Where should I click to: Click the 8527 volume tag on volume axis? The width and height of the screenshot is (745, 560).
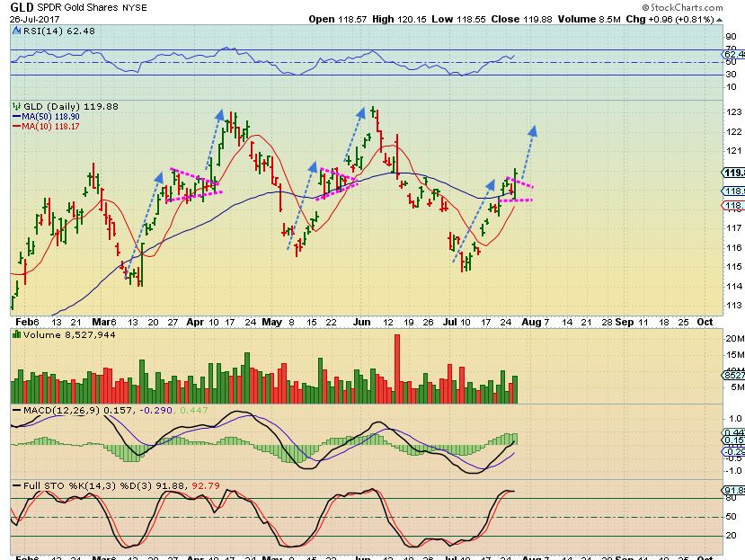click(x=733, y=375)
